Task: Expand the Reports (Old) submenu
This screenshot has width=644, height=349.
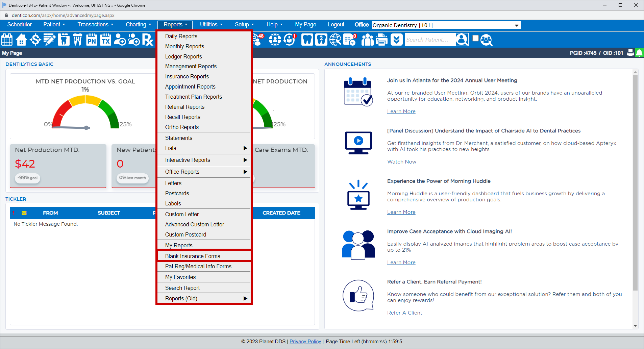Action: 204,299
